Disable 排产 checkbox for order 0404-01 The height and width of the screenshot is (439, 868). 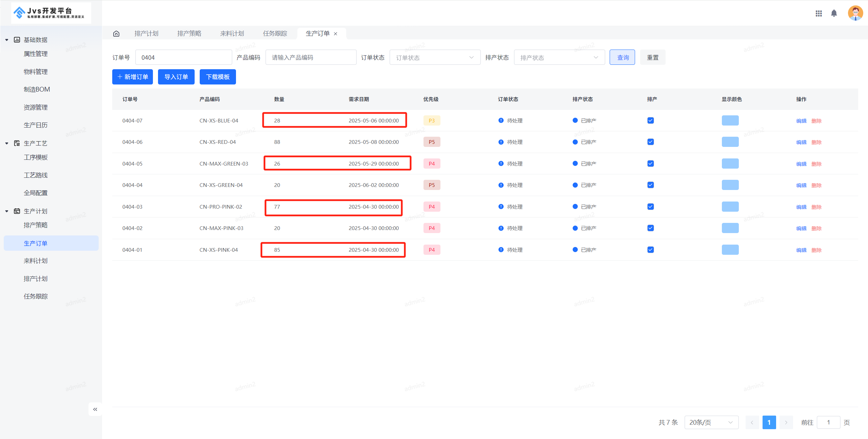click(x=650, y=250)
